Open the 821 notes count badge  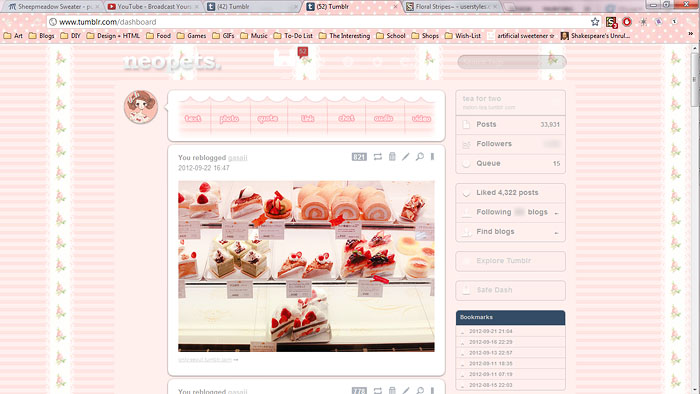359,157
